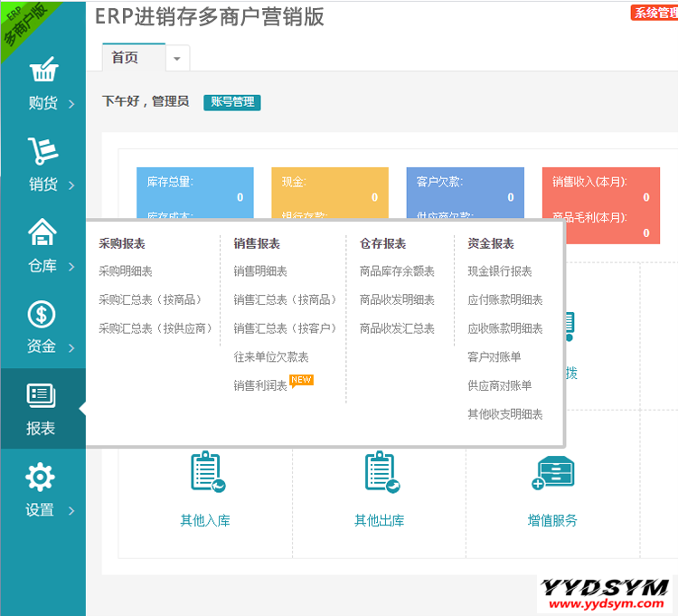Expand the chevron next to 设置

(71, 511)
